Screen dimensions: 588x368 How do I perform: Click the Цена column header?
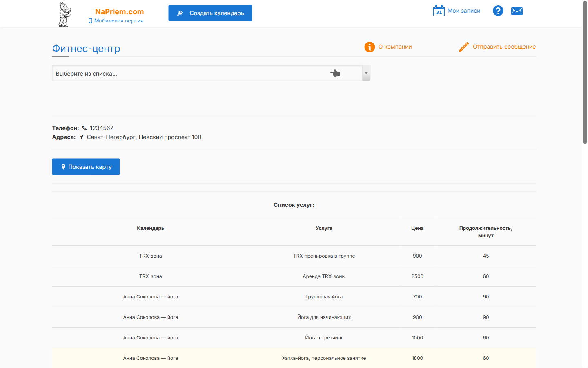pos(417,228)
